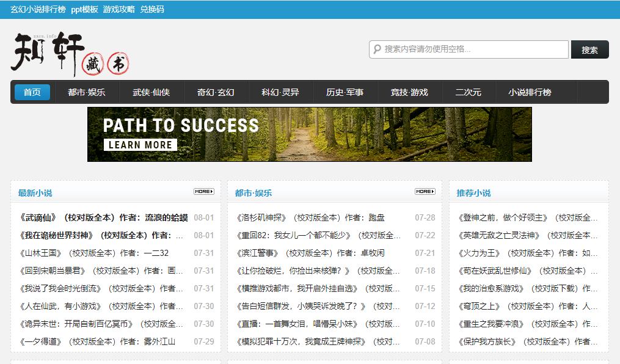Open 小说排行榜 in navigation bar
This screenshot has width=620, height=364.
tap(530, 92)
